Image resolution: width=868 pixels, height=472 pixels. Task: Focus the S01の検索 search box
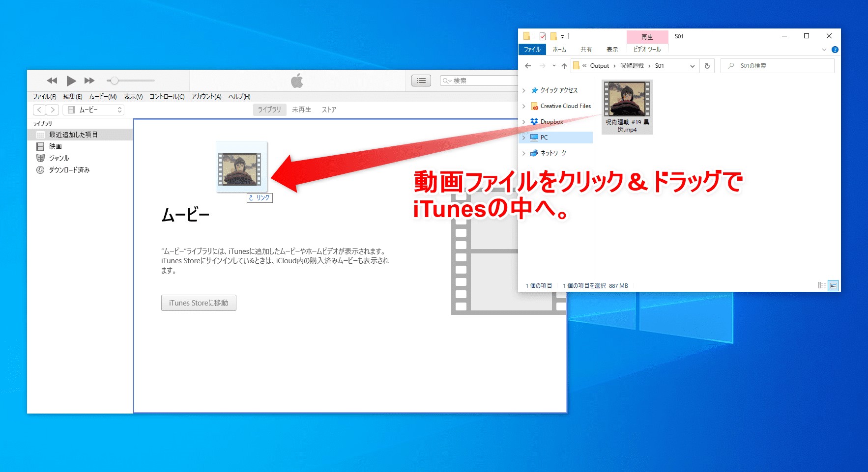click(778, 66)
